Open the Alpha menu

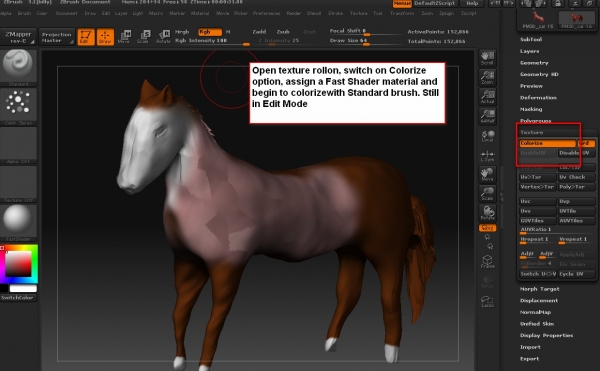coord(6,13)
